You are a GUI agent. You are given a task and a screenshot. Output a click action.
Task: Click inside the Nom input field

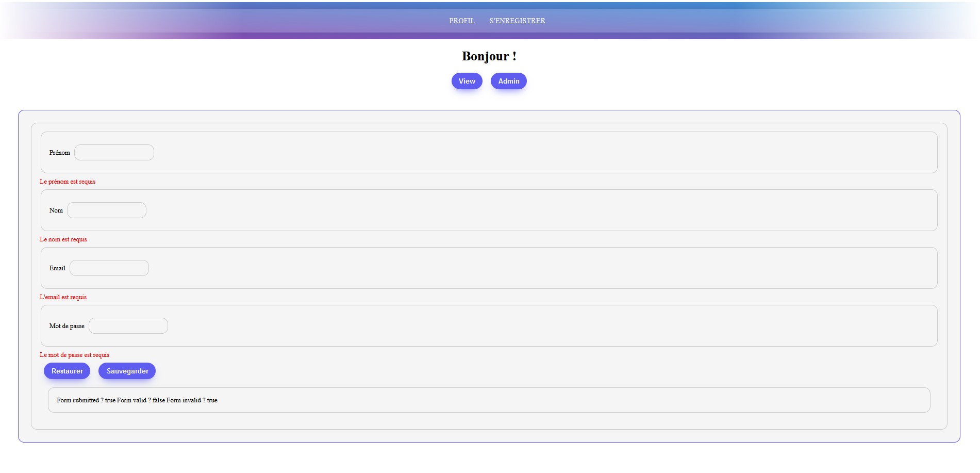pos(106,210)
